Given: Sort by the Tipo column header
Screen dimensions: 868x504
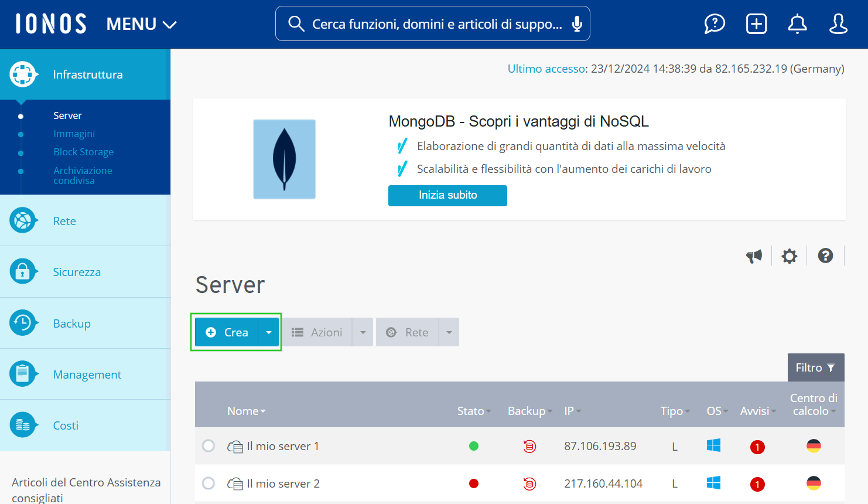Looking at the screenshot, I should pos(675,411).
